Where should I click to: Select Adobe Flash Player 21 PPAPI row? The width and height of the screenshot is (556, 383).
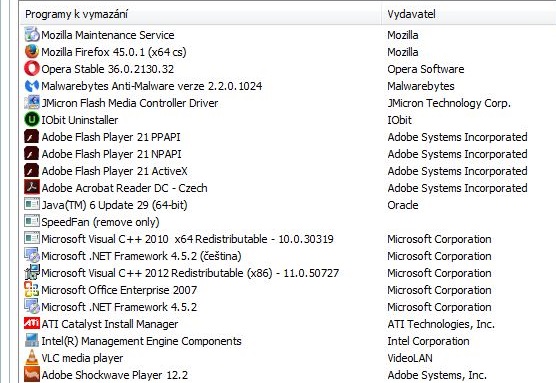coord(288,137)
